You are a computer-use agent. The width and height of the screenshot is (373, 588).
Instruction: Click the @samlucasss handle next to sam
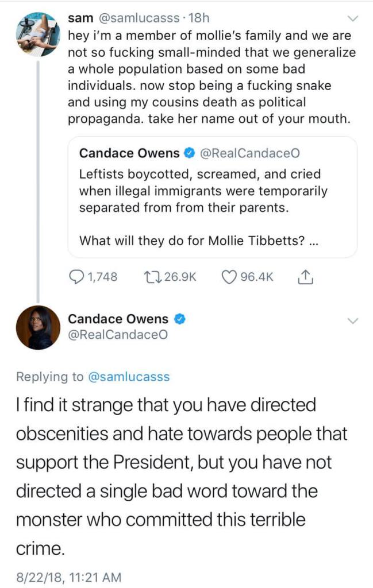tap(134, 18)
